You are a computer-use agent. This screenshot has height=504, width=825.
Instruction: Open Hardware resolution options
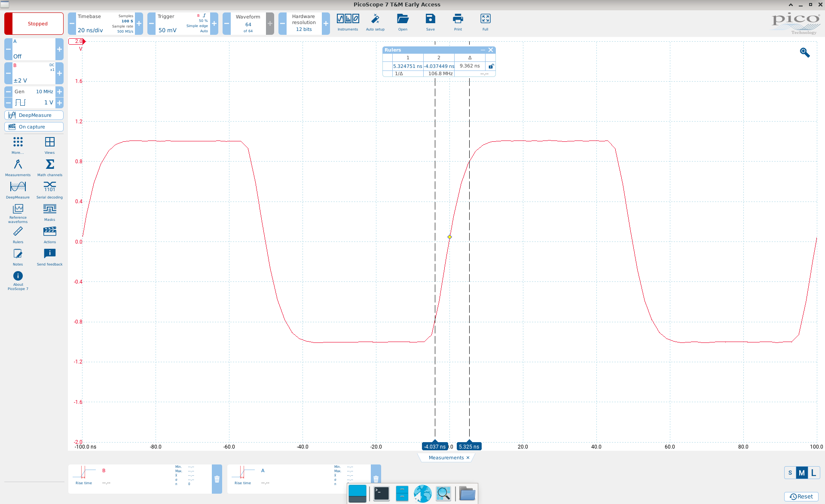(304, 24)
